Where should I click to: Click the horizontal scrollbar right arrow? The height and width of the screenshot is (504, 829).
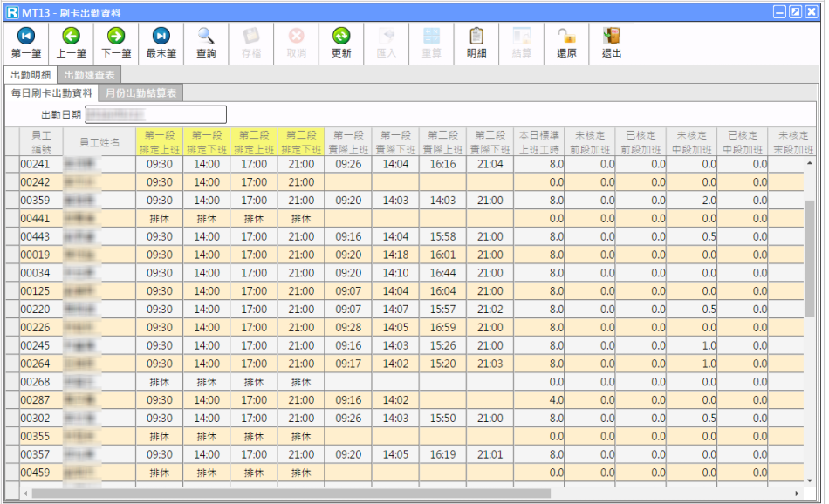point(797,494)
